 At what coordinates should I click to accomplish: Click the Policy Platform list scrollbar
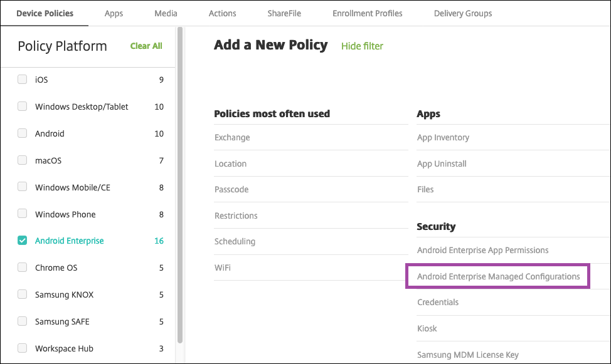180,188
